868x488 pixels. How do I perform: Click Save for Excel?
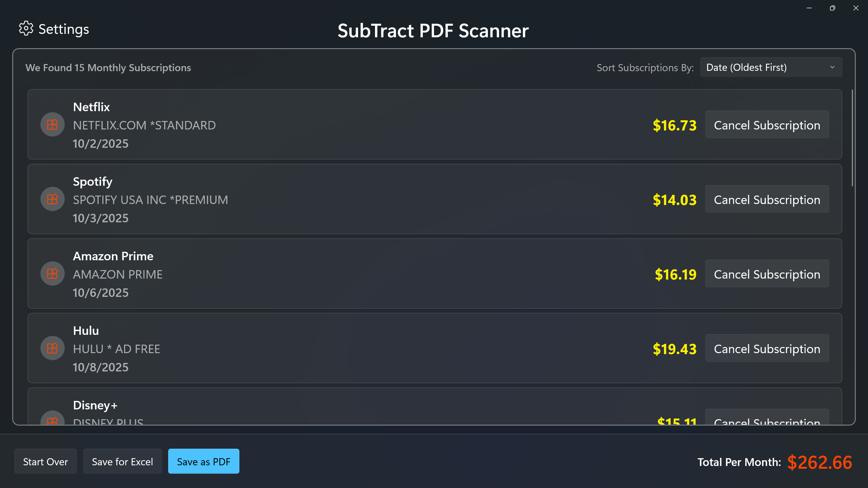click(x=122, y=461)
